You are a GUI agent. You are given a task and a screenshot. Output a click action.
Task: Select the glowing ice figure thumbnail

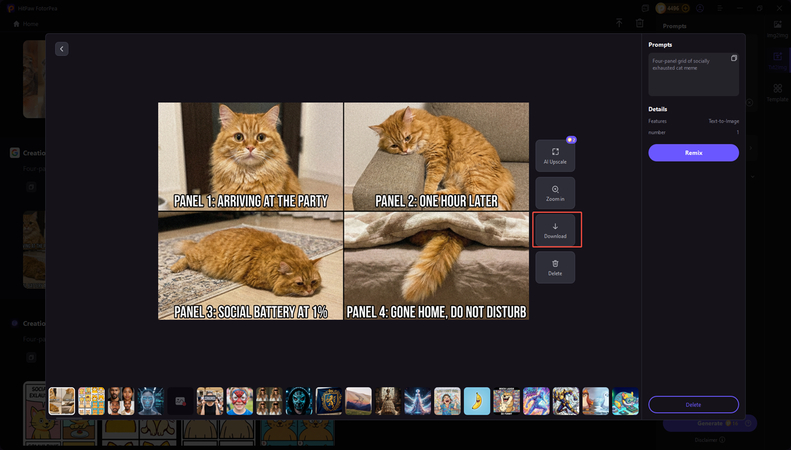point(418,401)
